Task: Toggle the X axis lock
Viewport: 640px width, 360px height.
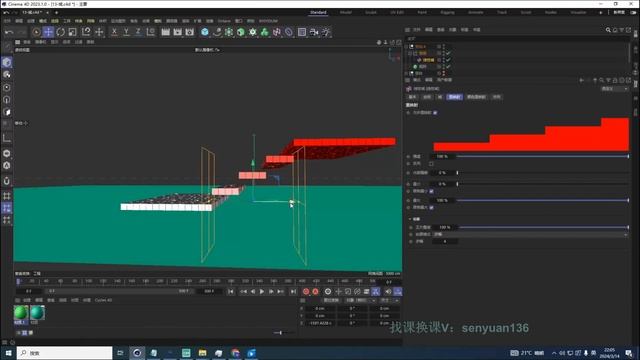Action: [x=114, y=32]
